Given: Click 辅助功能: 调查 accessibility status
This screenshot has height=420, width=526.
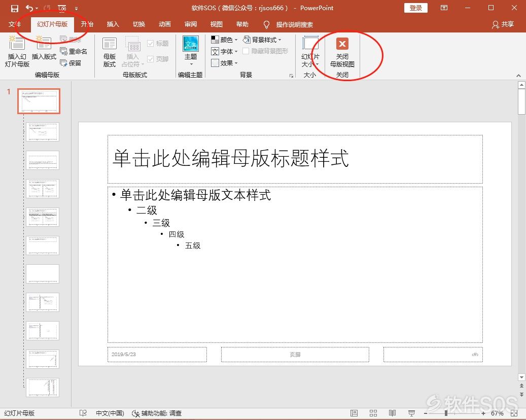Looking at the screenshot, I should pyautogui.click(x=157, y=413).
